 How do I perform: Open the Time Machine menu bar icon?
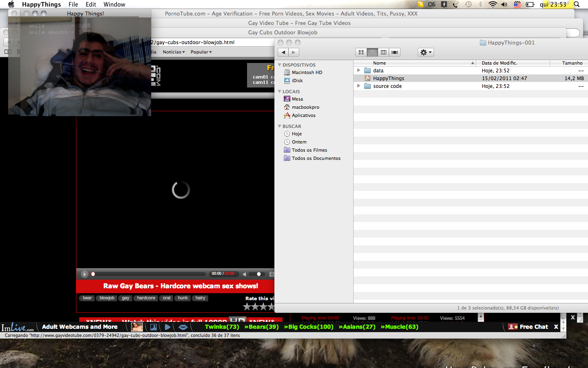point(468,4)
